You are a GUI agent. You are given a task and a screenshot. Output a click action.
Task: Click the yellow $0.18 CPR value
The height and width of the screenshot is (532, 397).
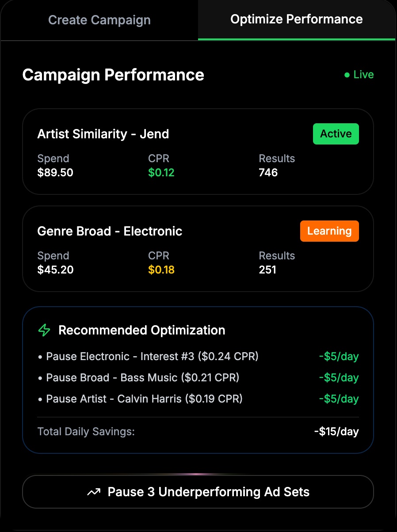(x=161, y=270)
